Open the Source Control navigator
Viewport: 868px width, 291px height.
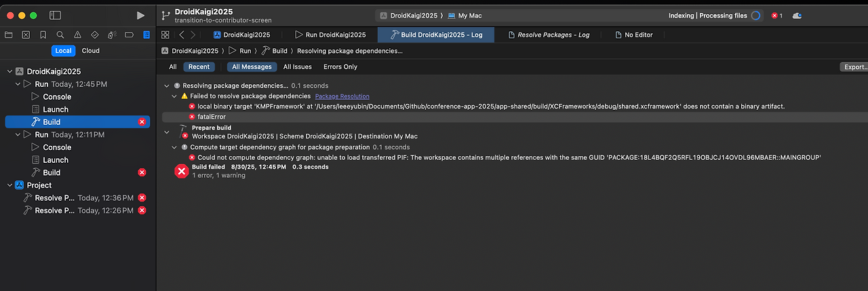[26, 34]
